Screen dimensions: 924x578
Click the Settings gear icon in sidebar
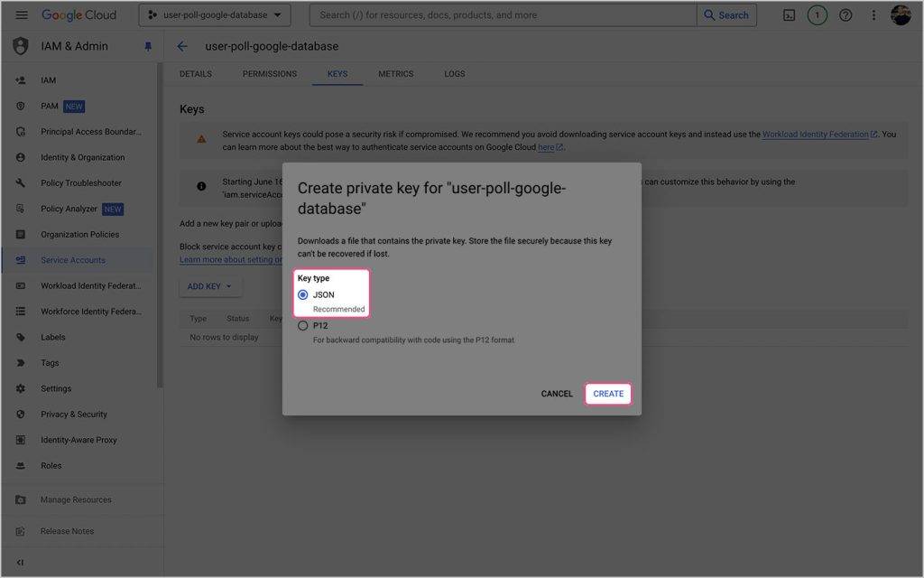(x=21, y=388)
